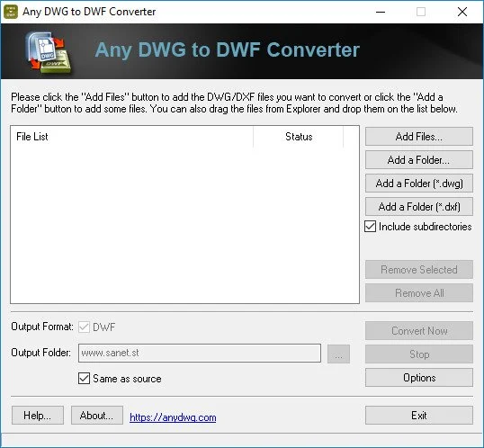Minimize the converter window
Screen dimensions: 484x448
tap(381, 12)
